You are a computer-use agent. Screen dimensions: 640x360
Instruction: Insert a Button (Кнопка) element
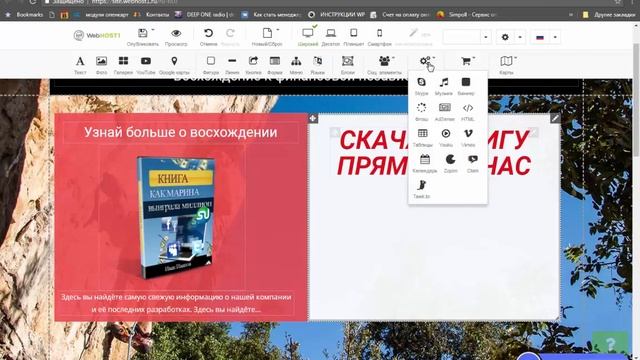(253, 64)
